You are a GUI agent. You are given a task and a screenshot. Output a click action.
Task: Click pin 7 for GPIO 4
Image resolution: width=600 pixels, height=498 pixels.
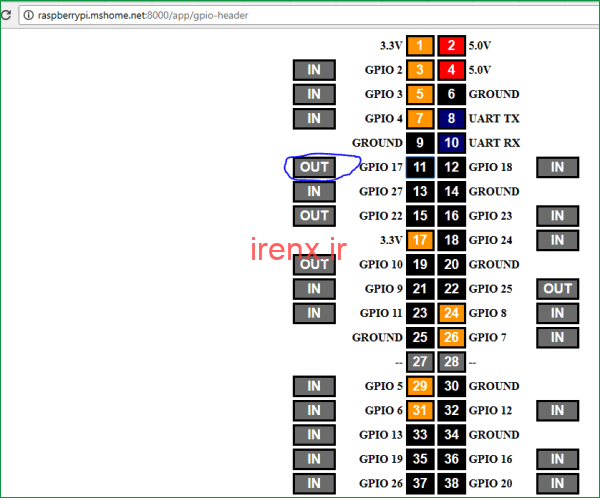(x=420, y=118)
